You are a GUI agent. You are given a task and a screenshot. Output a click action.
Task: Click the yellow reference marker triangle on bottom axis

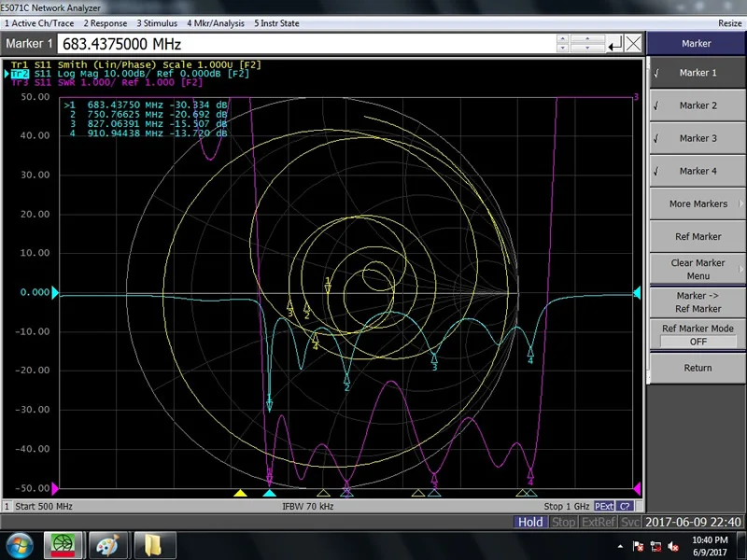tap(240, 493)
